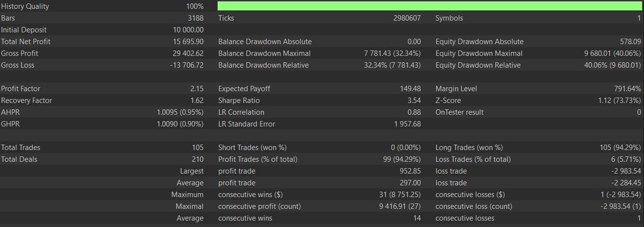Click the Total Trades value 105
Image resolution: width=644 pixels, height=227 pixels.
click(x=198, y=148)
